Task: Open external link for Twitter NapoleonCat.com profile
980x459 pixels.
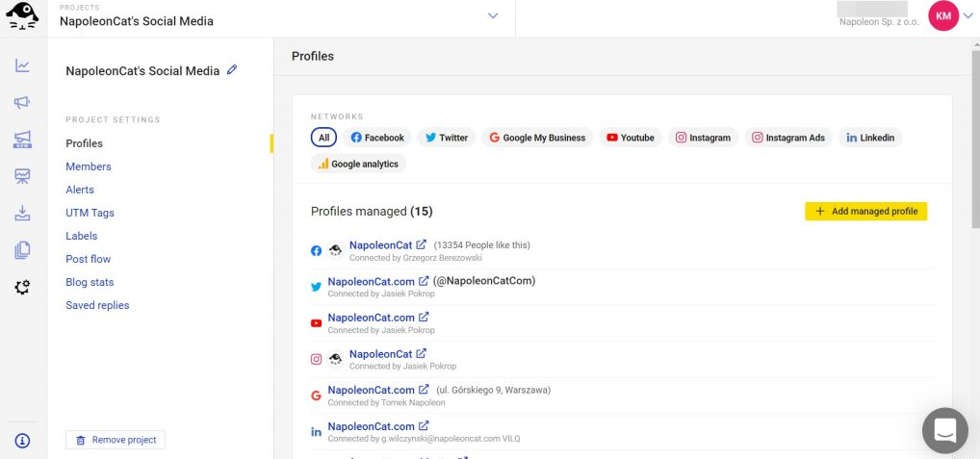Action: [x=424, y=281]
